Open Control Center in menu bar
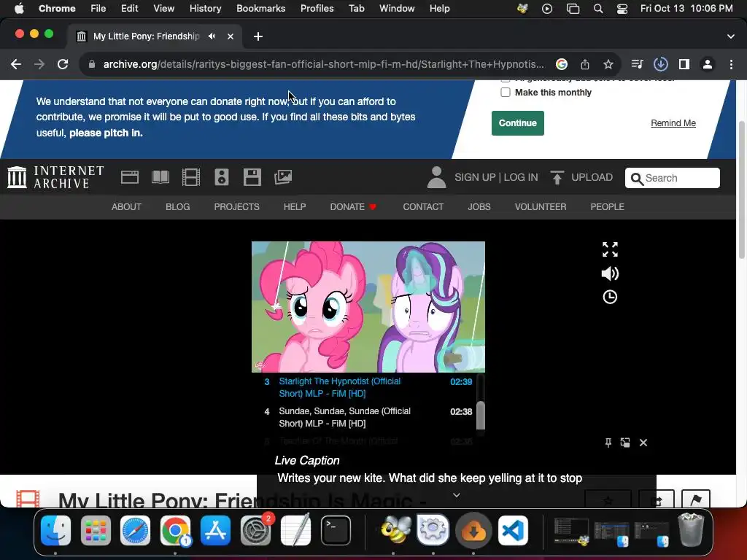Screen dimensions: 747x560 click(622, 9)
